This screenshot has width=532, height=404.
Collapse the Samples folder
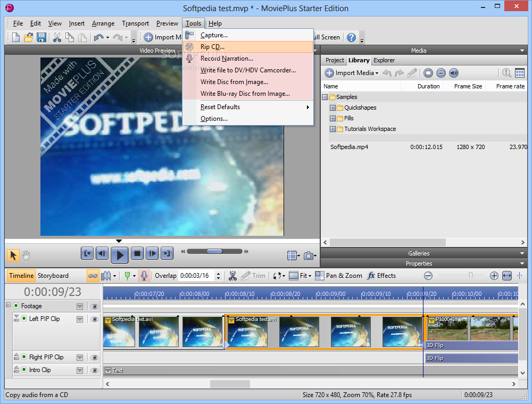tap(325, 97)
